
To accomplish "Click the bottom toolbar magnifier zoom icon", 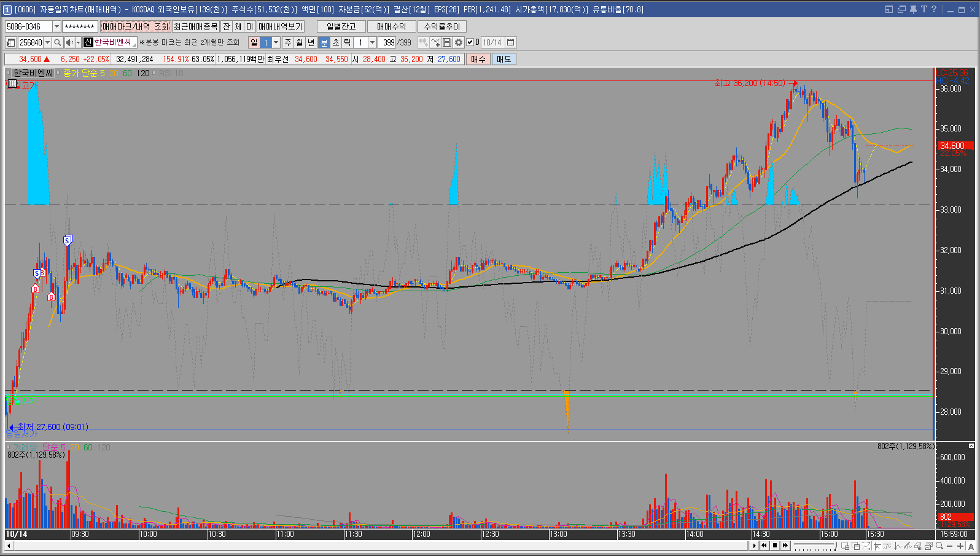I will (939, 546).
